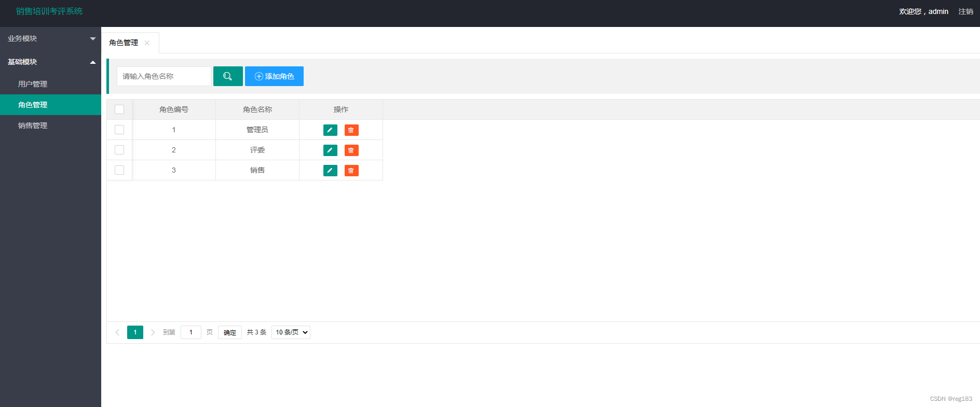Select 角色管理 in the sidebar
Viewport: 980px width, 407px height.
pyautogui.click(x=50, y=105)
